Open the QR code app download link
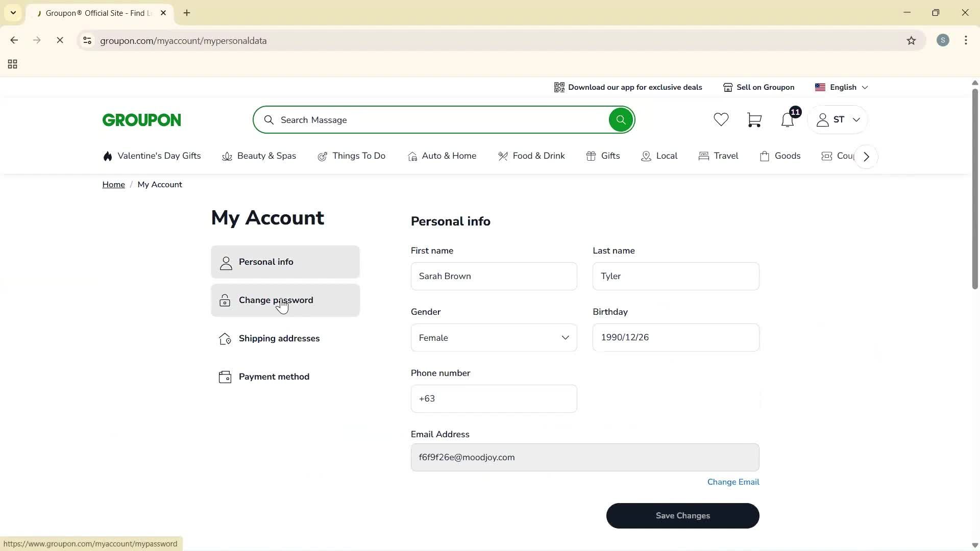The width and height of the screenshot is (980, 551). tap(559, 87)
